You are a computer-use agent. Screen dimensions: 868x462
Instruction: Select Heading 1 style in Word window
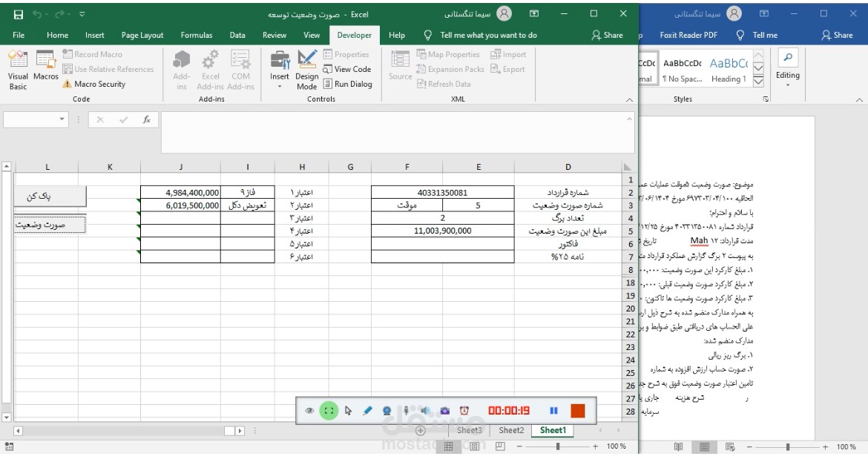tap(729, 69)
